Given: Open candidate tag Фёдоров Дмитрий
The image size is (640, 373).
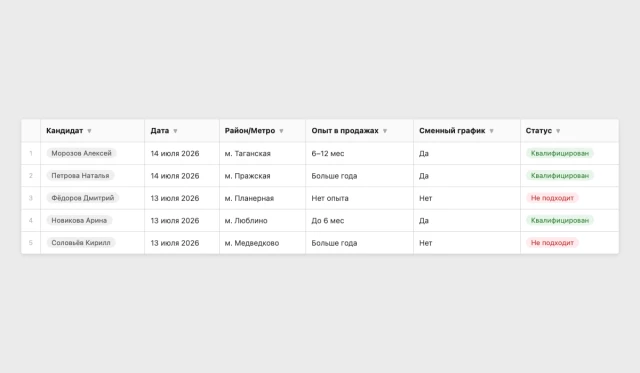Looking at the screenshot, I should 83,198.
